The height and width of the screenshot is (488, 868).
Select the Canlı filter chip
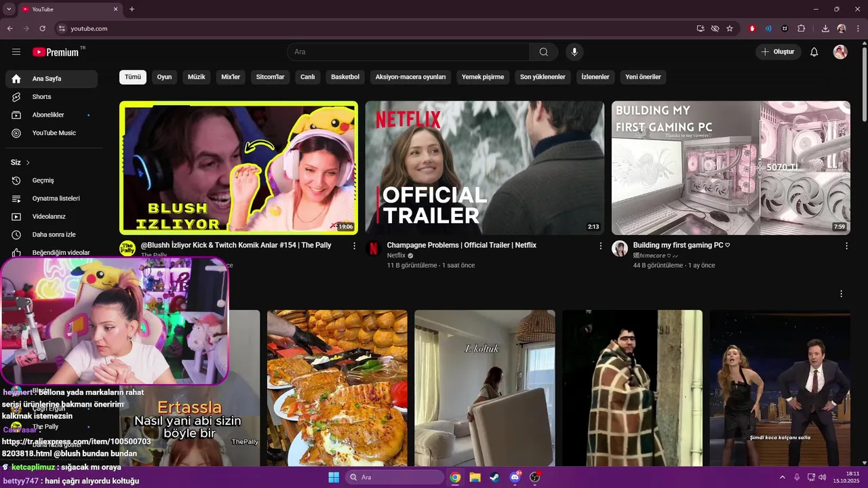tap(308, 77)
